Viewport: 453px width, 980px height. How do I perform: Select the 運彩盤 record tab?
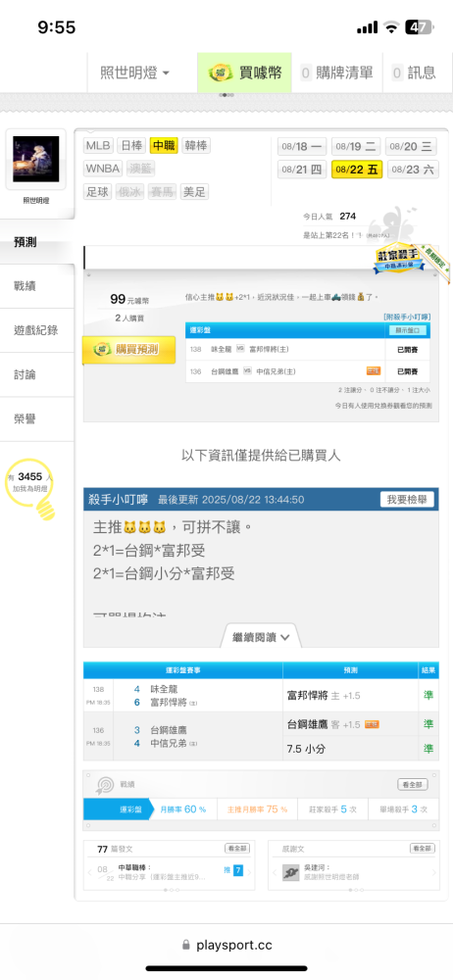(x=119, y=808)
